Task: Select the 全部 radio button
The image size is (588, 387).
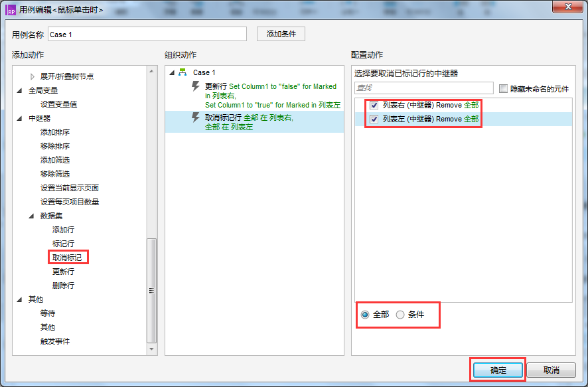Action: tap(365, 315)
